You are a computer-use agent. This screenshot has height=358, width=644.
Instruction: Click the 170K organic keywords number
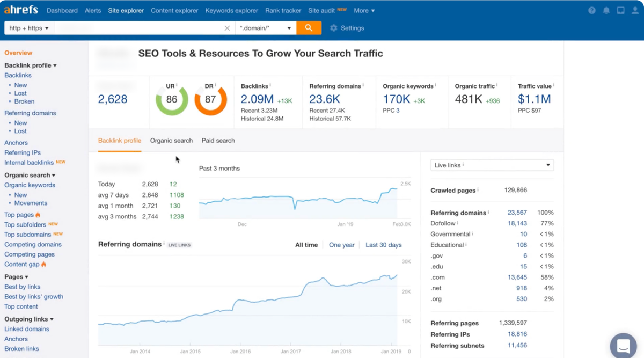[x=397, y=99]
